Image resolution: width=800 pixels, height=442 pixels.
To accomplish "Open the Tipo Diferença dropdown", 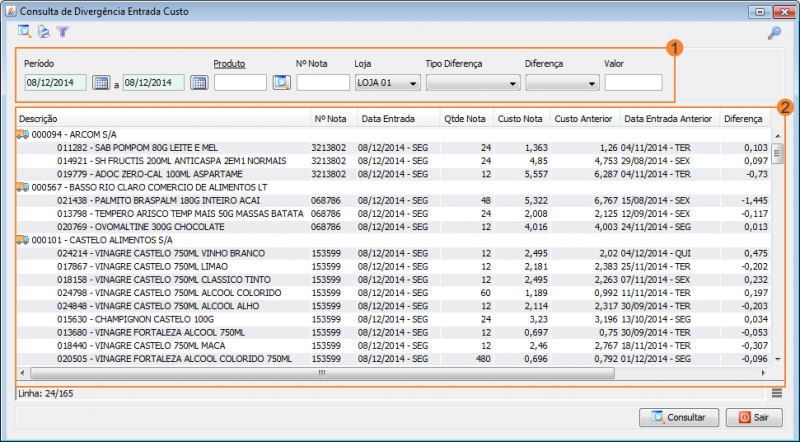I will (473, 83).
